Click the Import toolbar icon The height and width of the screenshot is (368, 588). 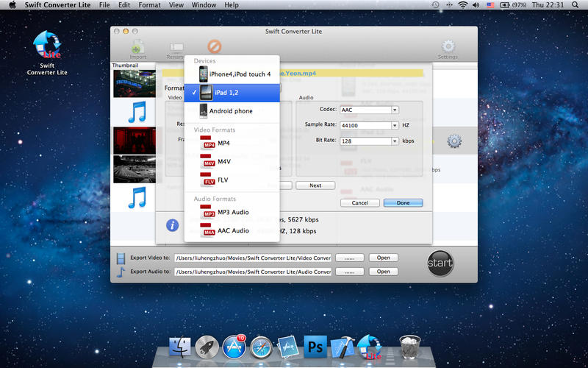point(137,49)
